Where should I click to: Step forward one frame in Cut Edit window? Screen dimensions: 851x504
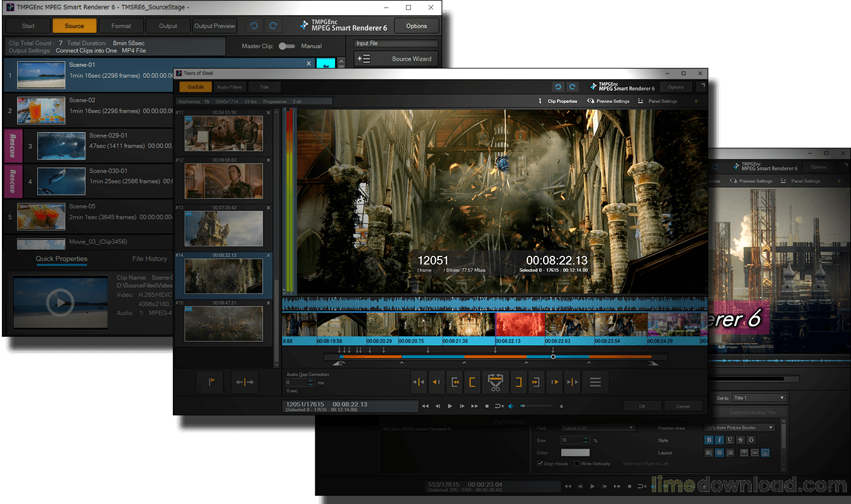463,406
